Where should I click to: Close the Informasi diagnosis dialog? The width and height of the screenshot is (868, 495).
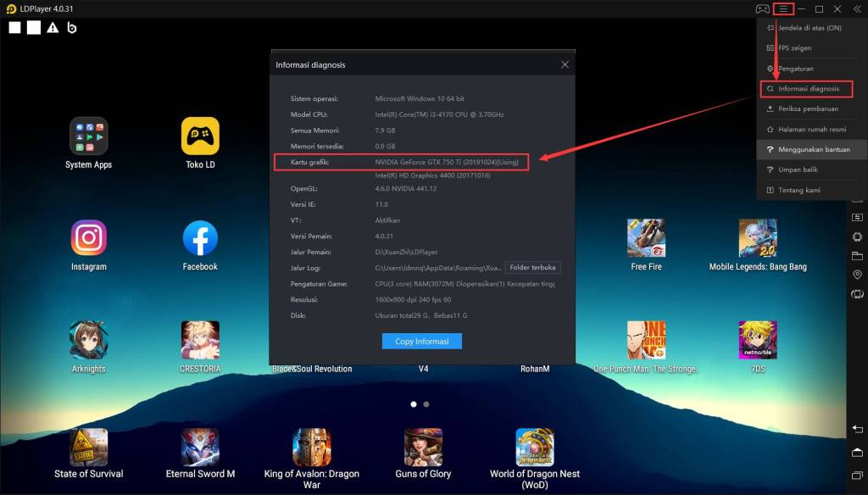[565, 64]
